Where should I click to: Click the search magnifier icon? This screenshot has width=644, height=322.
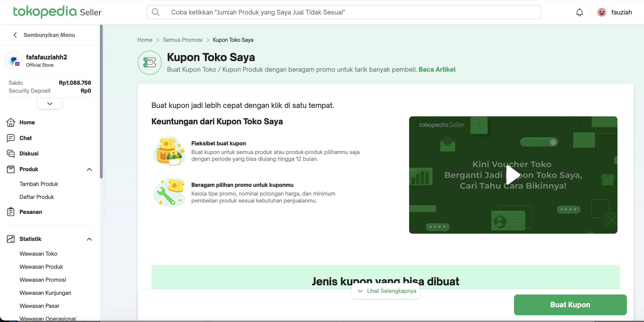pyautogui.click(x=156, y=12)
